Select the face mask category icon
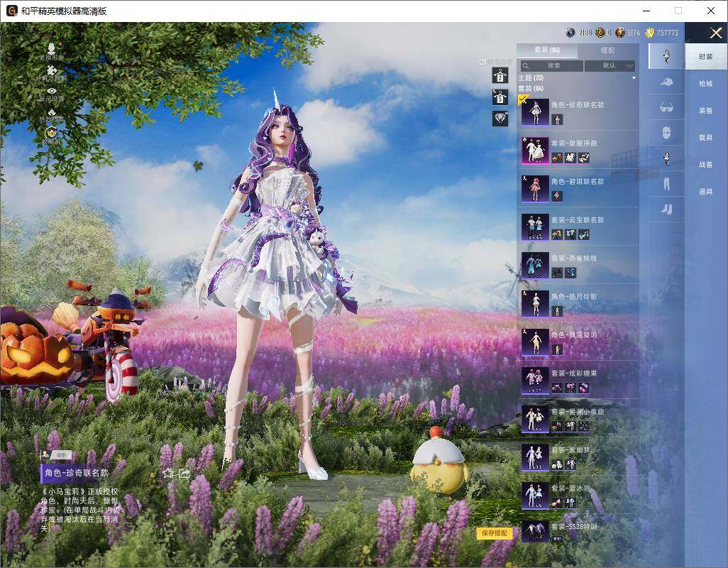Viewport: 728px width, 568px height. coord(667,133)
